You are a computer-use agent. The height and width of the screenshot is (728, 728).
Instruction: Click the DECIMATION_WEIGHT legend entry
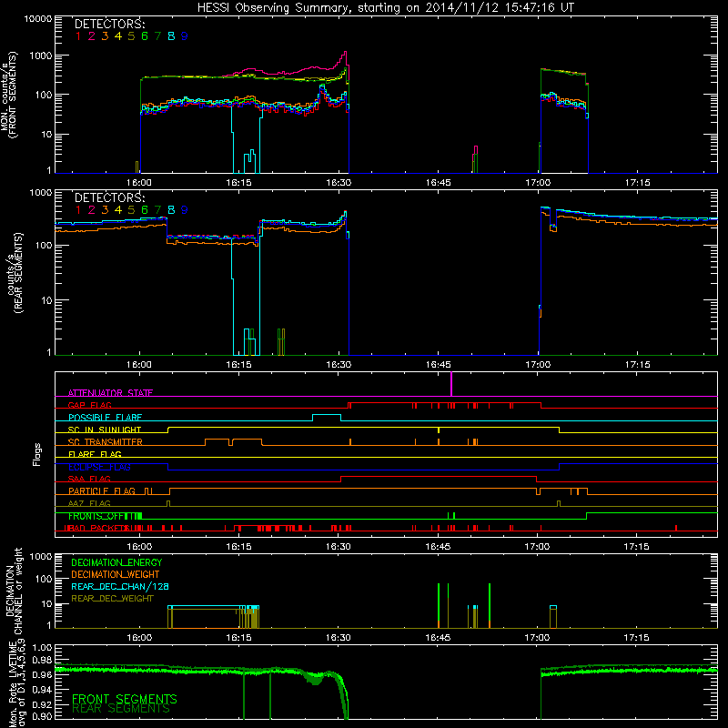tap(116, 575)
